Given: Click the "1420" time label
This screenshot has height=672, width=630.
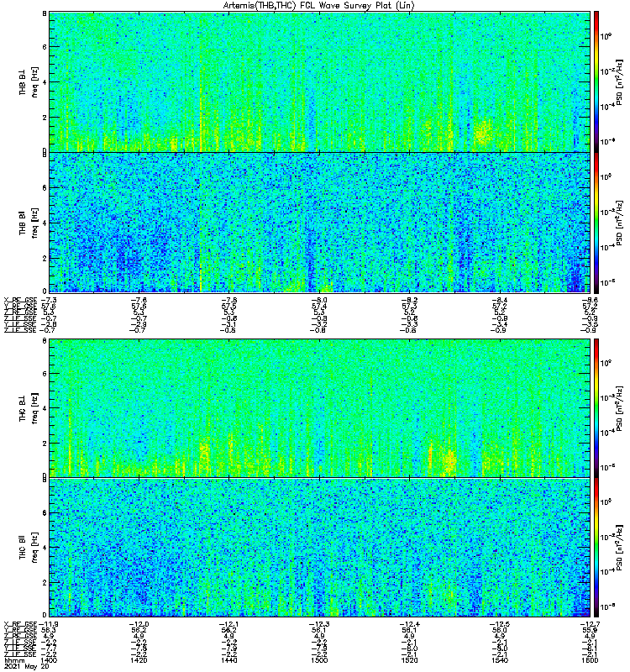Looking at the screenshot, I should (139, 660).
